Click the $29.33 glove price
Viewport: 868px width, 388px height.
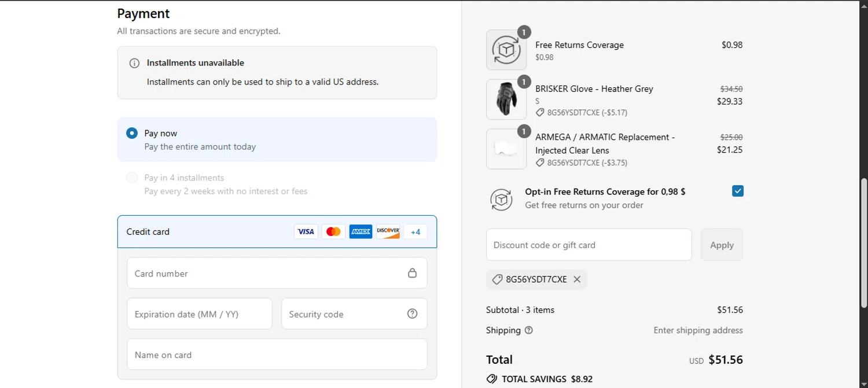coord(730,101)
